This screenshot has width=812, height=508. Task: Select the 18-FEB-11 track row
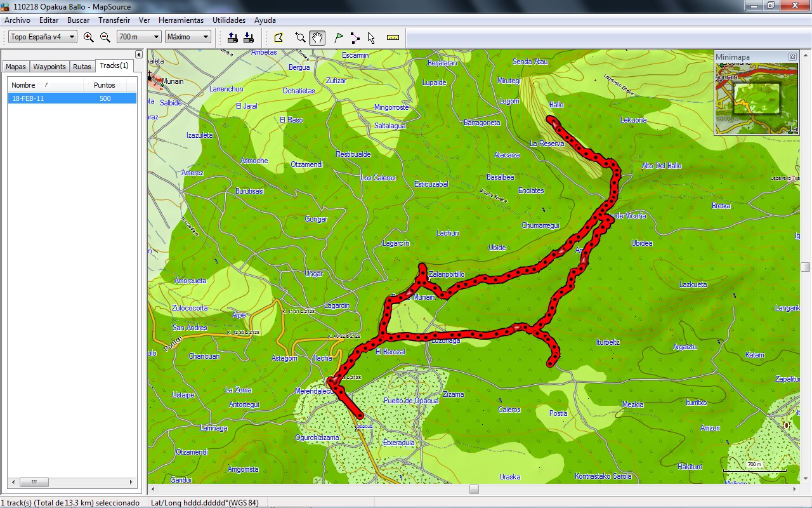click(72, 98)
